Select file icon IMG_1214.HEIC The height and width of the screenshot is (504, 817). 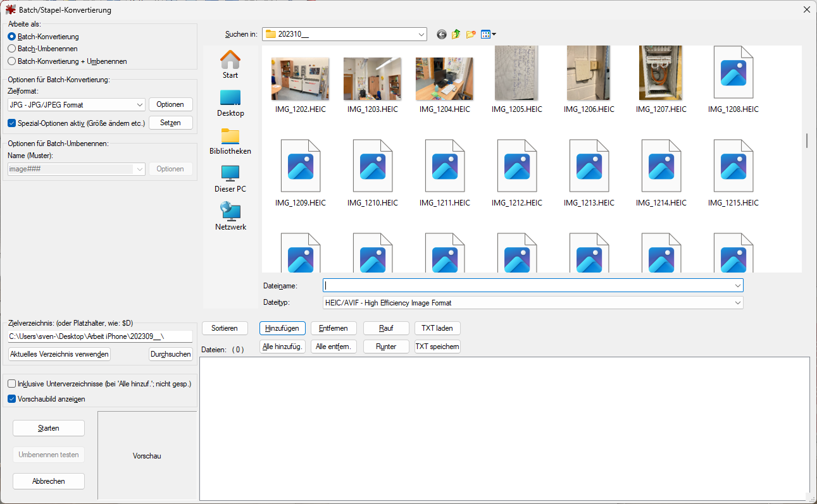point(661,166)
